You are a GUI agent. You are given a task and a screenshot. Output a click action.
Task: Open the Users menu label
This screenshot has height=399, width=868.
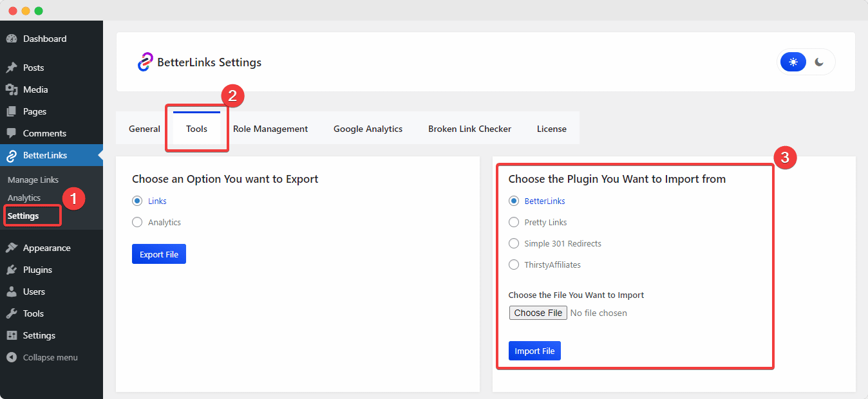tap(34, 292)
